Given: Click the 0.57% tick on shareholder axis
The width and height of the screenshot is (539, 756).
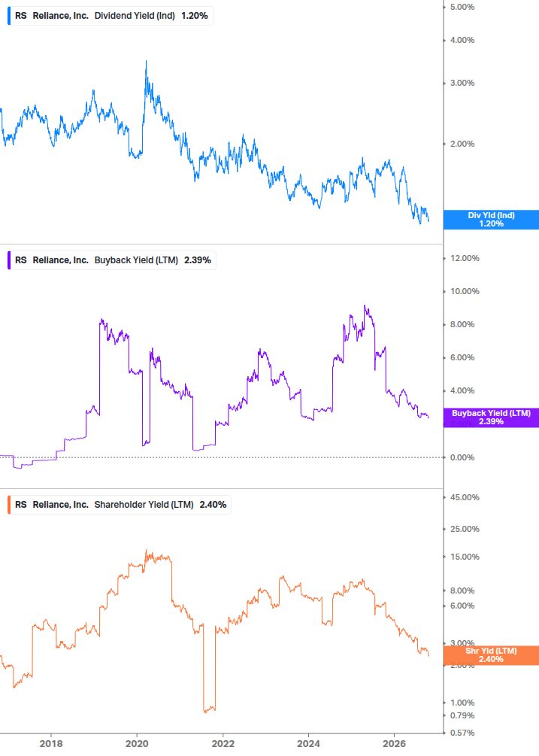Looking at the screenshot, I should [x=462, y=733].
